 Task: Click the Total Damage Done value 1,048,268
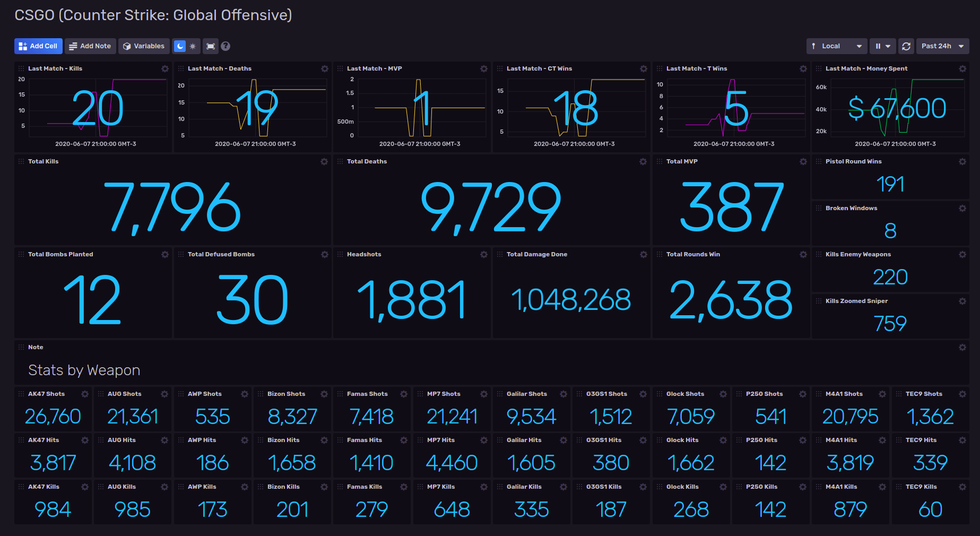(571, 300)
